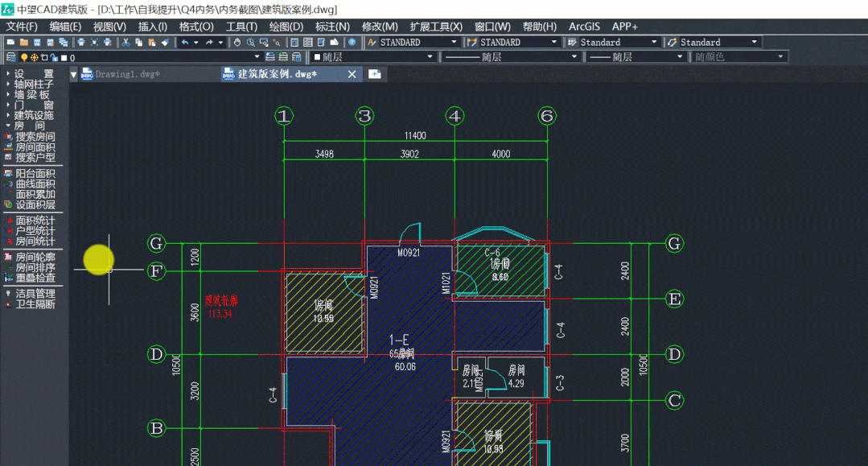The image size is (868, 466).
Task: Run 卫生隔断 command in sidebar
Action: 31,304
